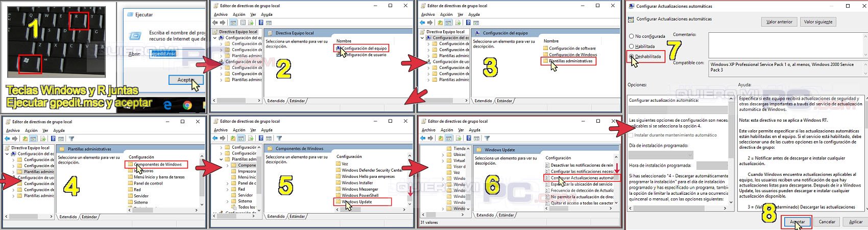Click the Comentario text box
Image resolution: width=868 pixels, height=230 pixels.
tap(787, 44)
